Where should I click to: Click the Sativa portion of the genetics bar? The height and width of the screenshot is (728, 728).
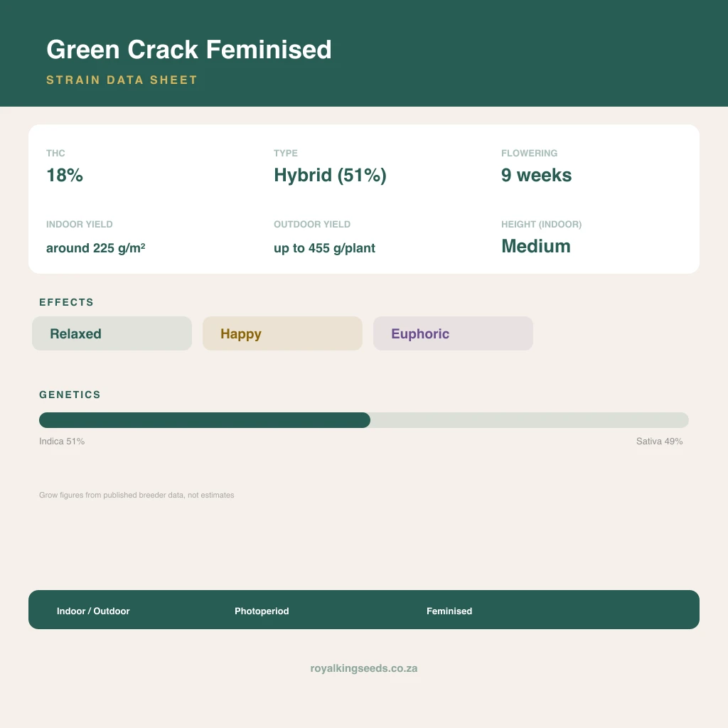tap(529, 420)
